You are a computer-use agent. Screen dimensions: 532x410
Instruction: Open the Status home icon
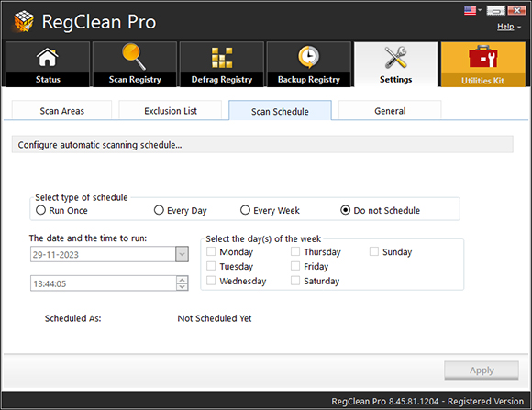(x=47, y=57)
